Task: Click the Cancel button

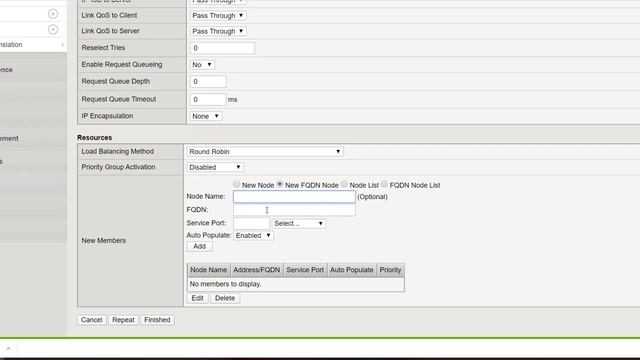Action: point(91,320)
